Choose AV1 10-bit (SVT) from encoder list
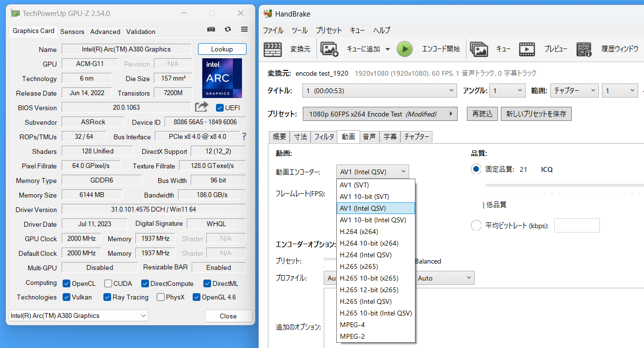This screenshot has height=348, width=644. click(376, 197)
